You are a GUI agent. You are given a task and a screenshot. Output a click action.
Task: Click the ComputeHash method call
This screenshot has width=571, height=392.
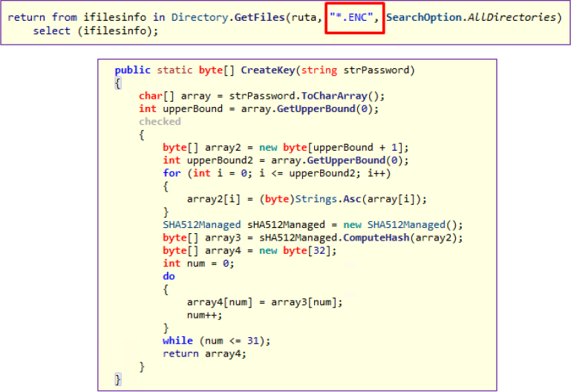click(376, 238)
